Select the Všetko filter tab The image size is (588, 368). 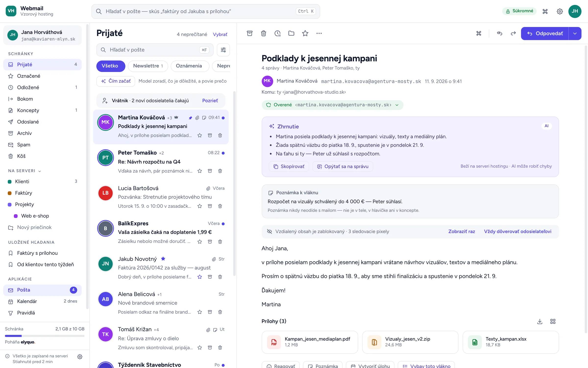coord(110,66)
